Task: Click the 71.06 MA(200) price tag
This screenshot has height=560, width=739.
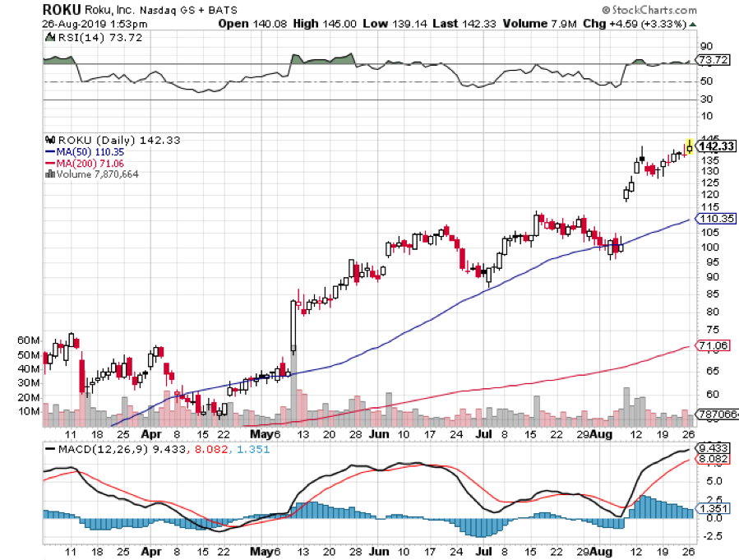Action: click(x=714, y=345)
